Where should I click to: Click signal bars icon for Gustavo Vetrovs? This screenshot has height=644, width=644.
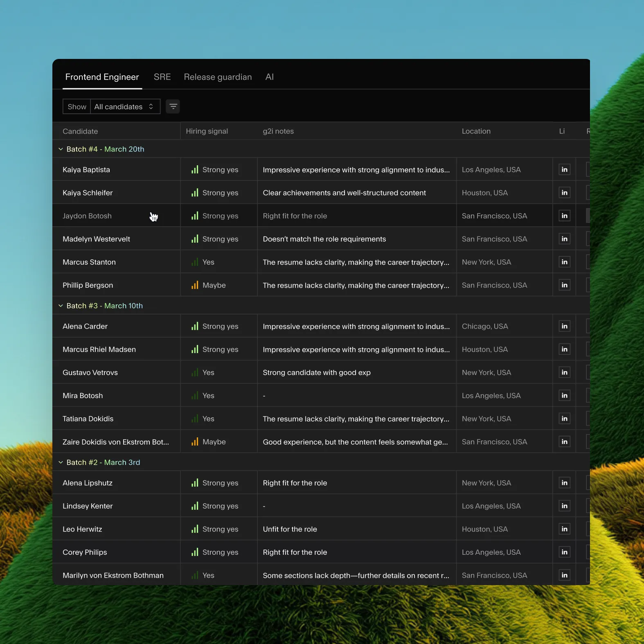coord(195,372)
